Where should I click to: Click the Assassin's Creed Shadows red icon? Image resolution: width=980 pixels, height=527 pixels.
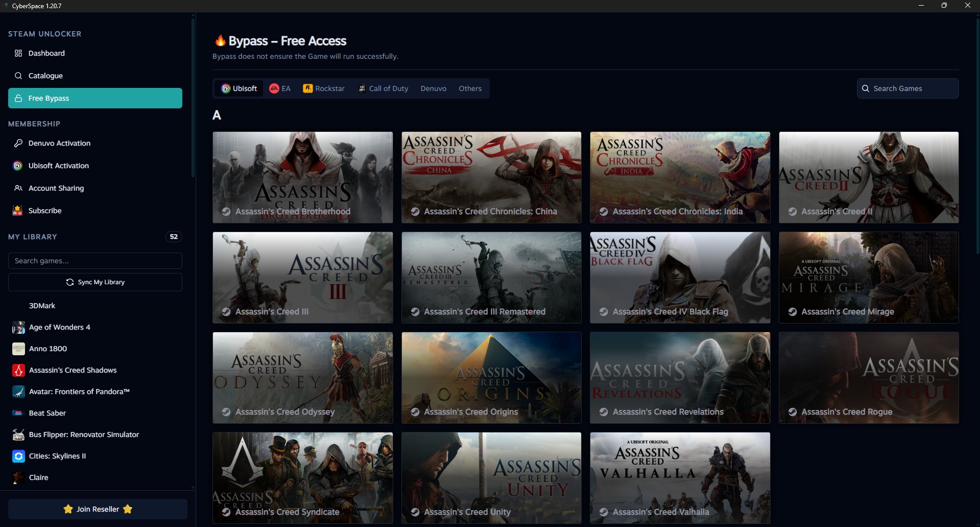(x=18, y=370)
